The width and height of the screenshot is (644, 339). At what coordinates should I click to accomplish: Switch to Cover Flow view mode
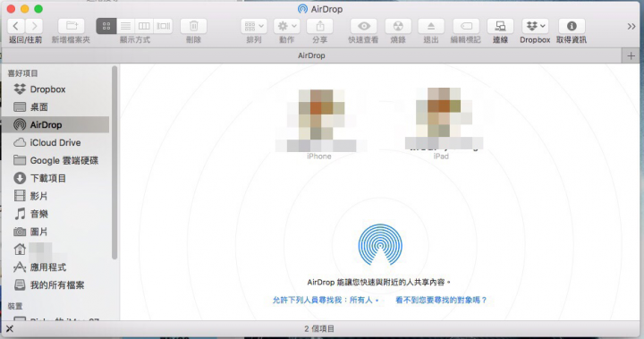[x=163, y=26]
